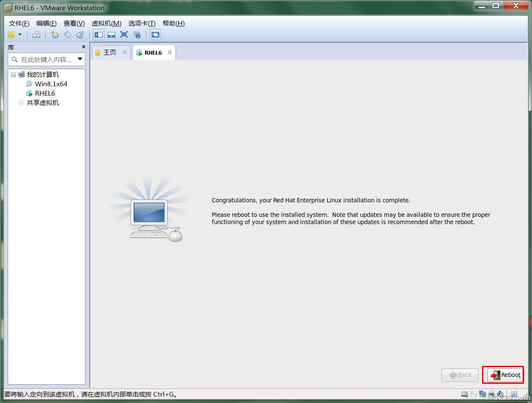The height and width of the screenshot is (403, 532).
Task: Select 共享虚拟机 in the library tree
Action: pyautogui.click(x=43, y=103)
